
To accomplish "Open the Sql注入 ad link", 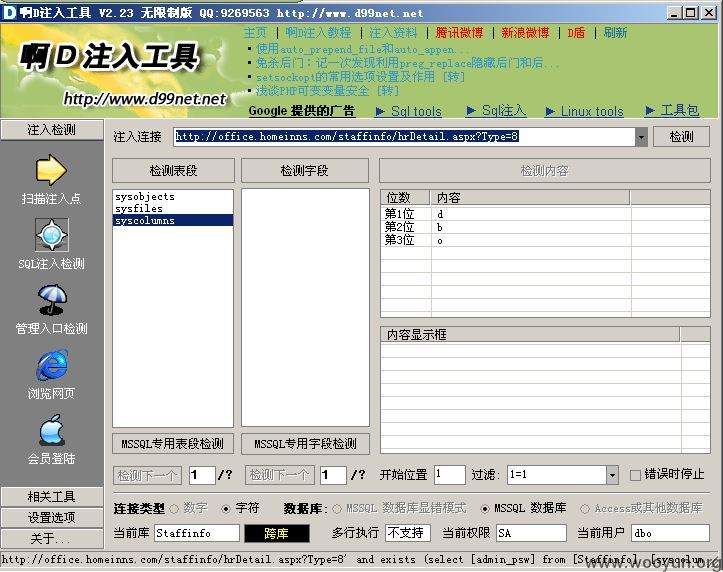I will pos(497,111).
